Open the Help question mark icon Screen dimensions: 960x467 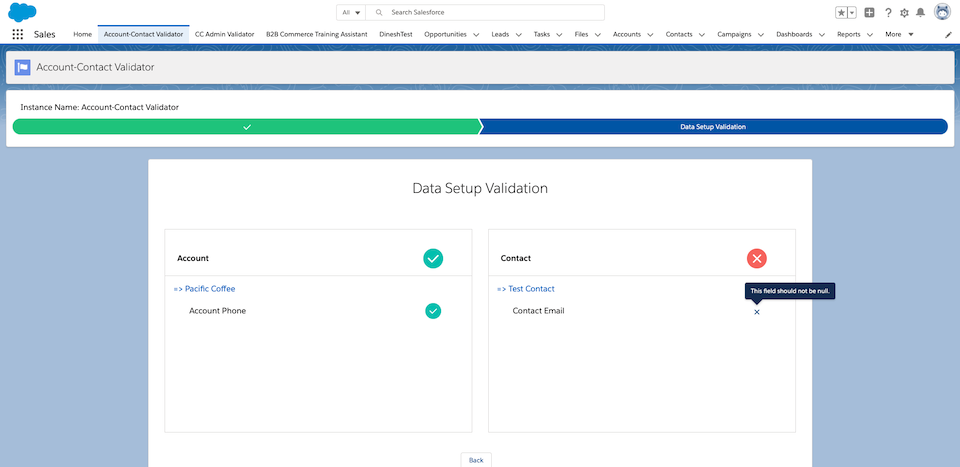tap(888, 13)
